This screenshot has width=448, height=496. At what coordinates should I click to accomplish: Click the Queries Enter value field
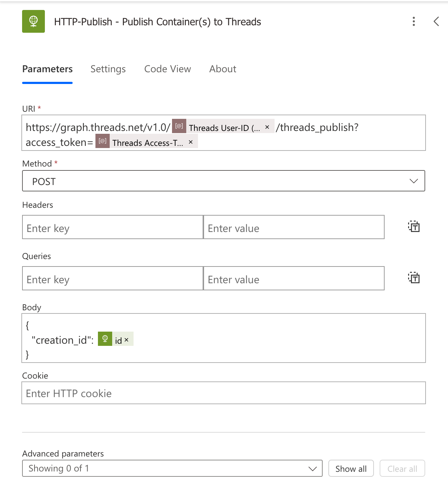[294, 279]
